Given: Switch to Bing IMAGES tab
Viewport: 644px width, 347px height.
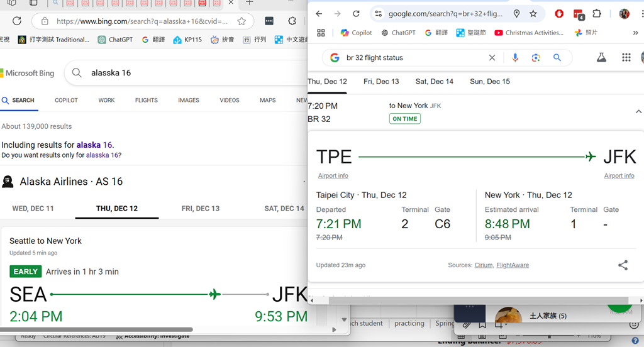Looking at the screenshot, I should (x=189, y=100).
